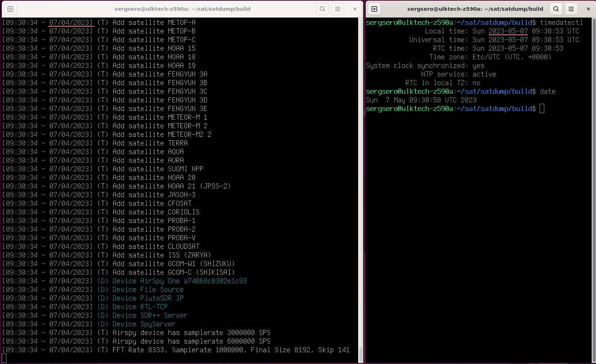Open the hamburger menu of the right terminal
This screenshot has height=364, width=596.
[570, 9]
